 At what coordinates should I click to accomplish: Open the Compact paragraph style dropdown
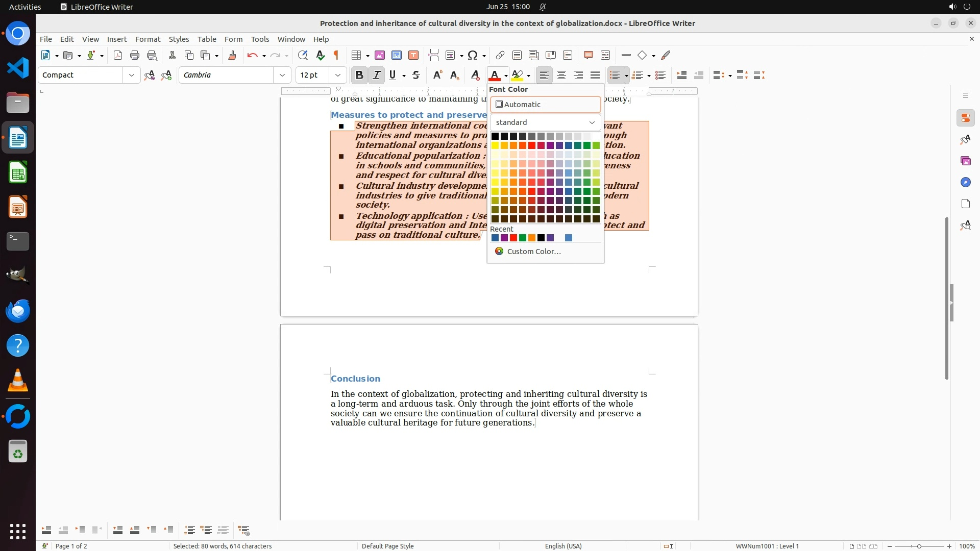tap(132, 75)
